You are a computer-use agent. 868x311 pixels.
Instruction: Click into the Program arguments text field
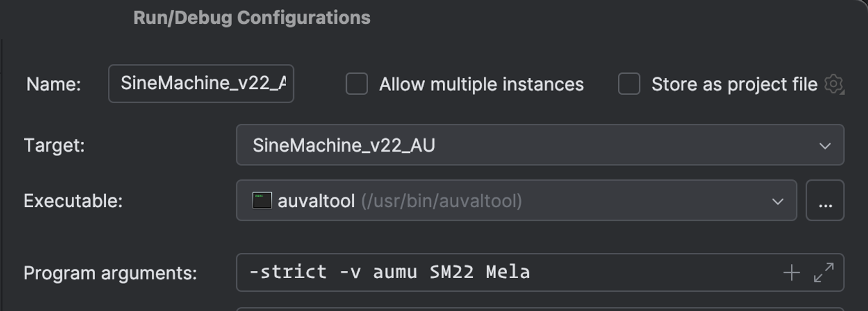[504, 273]
